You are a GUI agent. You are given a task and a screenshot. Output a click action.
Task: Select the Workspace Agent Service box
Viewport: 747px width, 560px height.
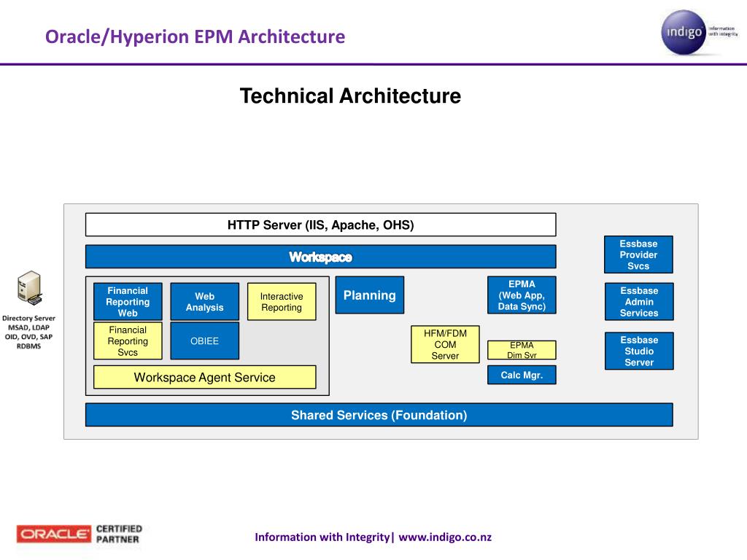[205, 377]
